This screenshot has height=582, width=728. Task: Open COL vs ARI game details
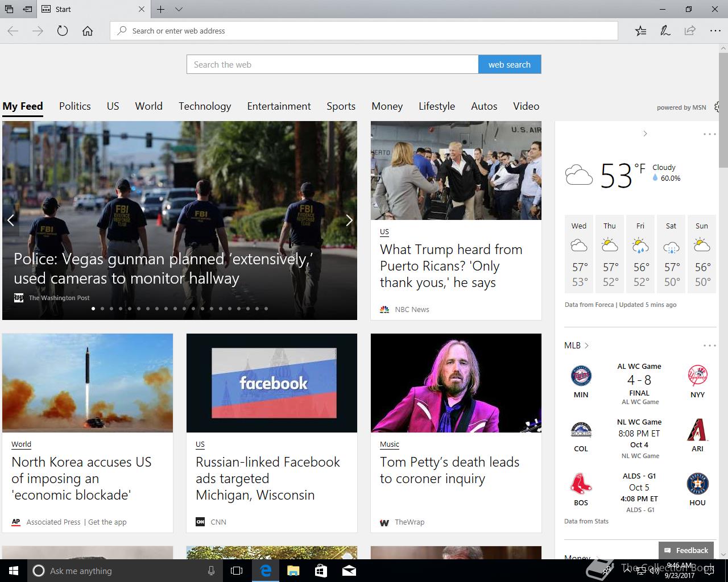pyautogui.click(x=639, y=438)
